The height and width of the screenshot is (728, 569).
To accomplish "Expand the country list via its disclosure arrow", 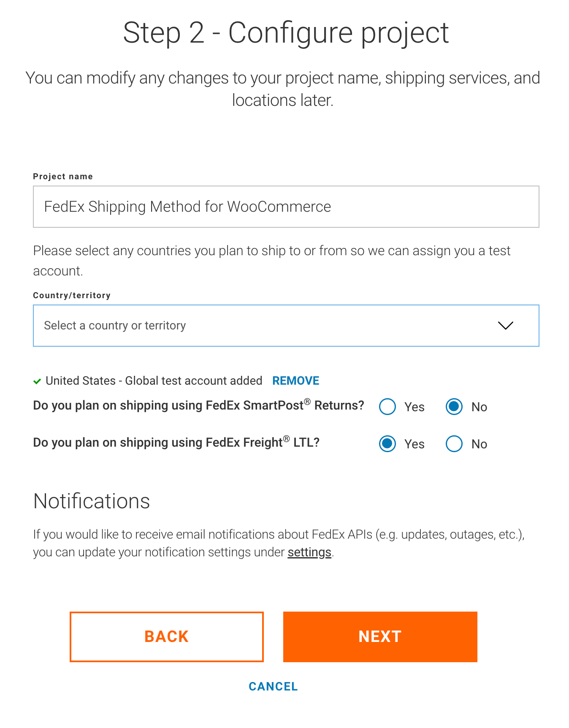I will (506, 325).
